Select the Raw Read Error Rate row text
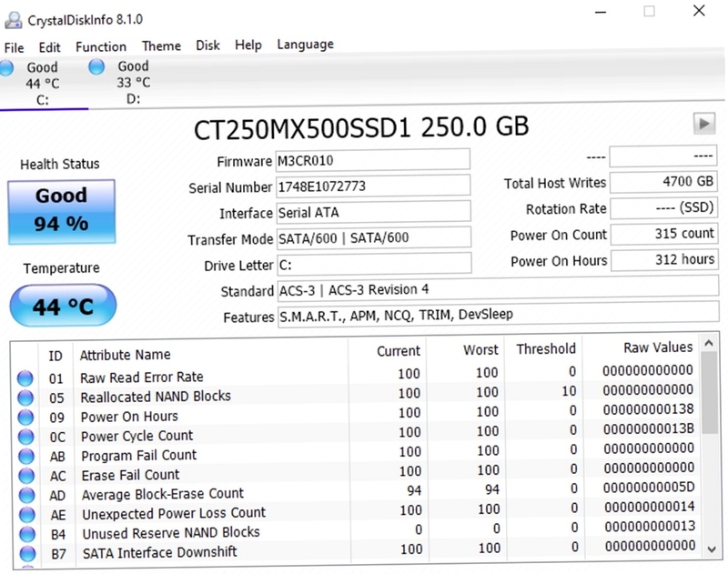Viewport: 728px width, 574px height. coord(142,378)
